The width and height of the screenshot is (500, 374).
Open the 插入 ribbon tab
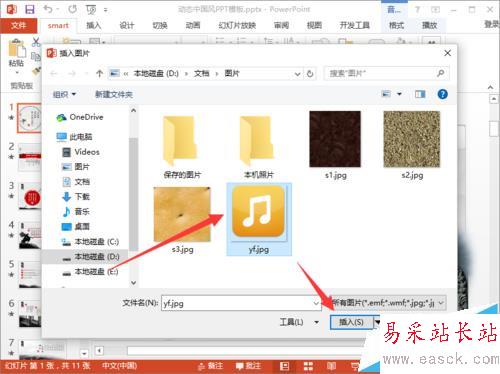coord(93,26)
